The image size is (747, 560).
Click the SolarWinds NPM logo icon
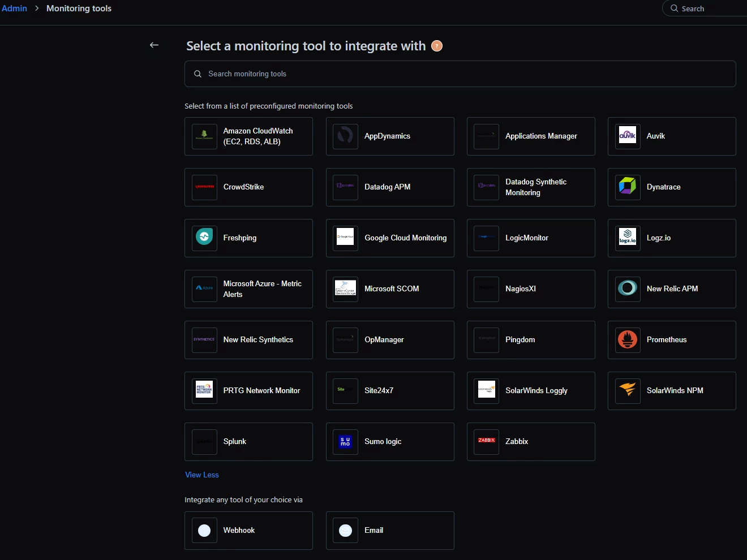click(x=628, y=391)
